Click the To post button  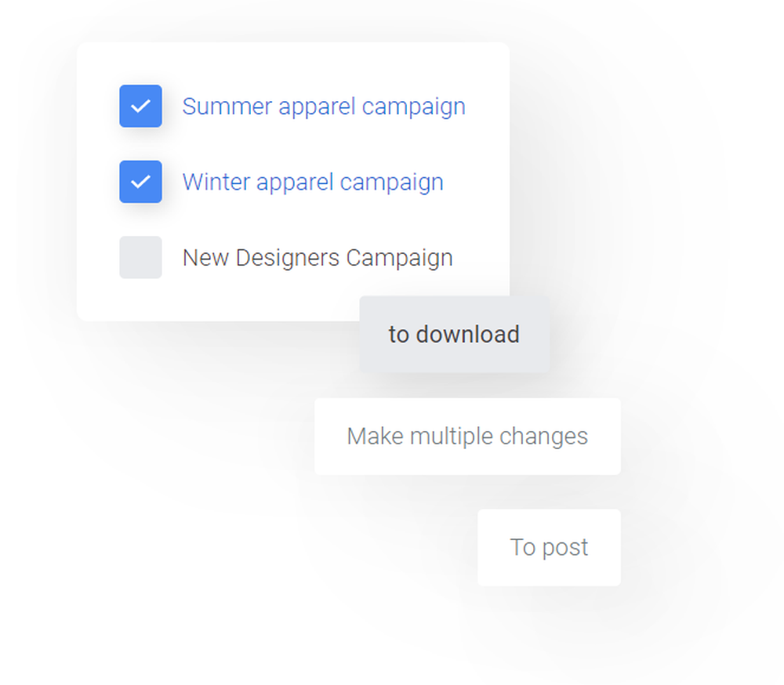coord(549,548)
